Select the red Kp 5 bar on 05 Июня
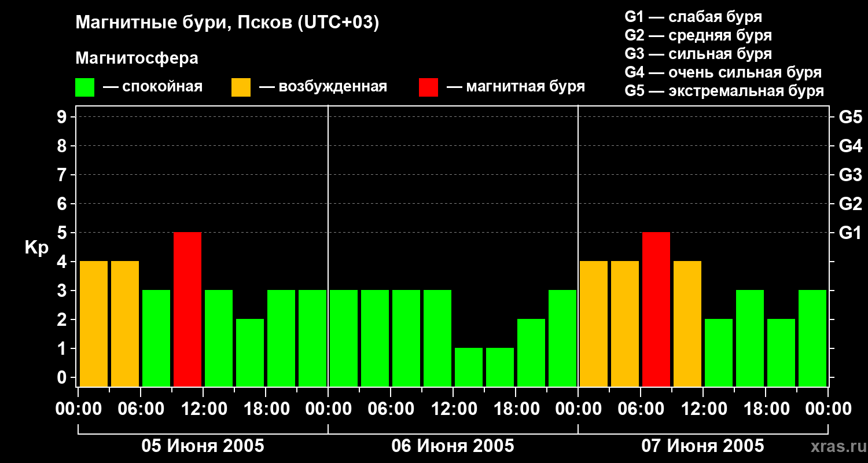This screenshot has width=868, height=463. tap(187, 309)
